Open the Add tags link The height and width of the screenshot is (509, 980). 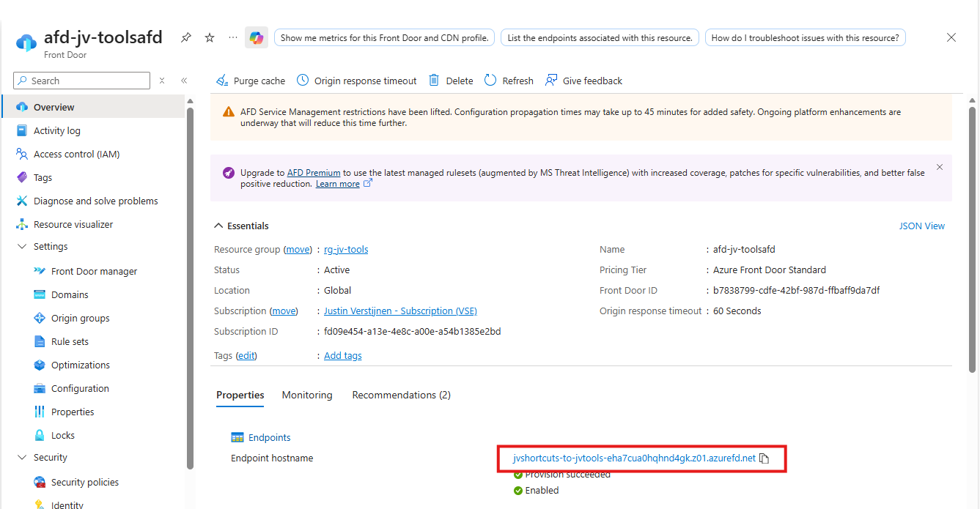coord(342,355)
